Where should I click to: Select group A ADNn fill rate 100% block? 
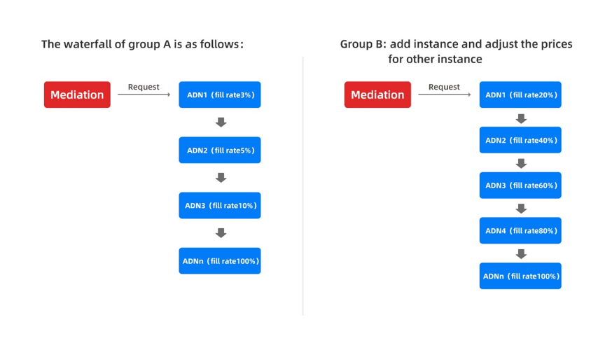click(x=220, y=260)
